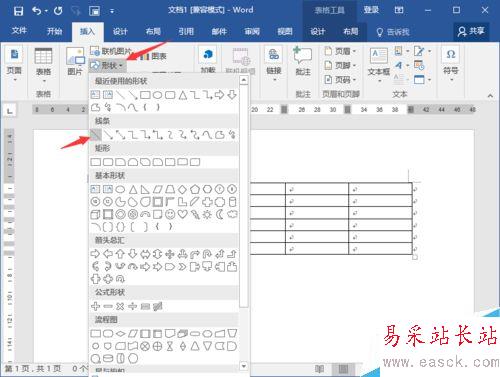Image resolution: width=500 pixels, height=377 pixels.
Task: Switch to the 审阅 review tab
Action: tap(252, 31)
